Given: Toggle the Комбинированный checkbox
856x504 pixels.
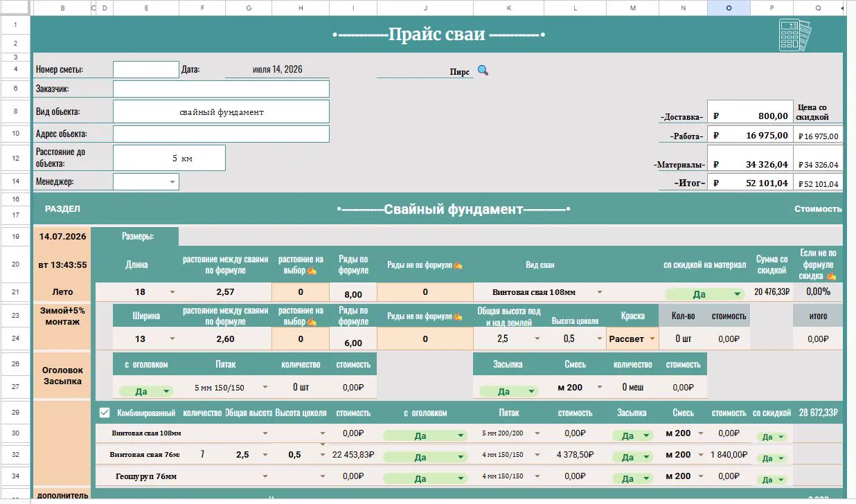Looking at the screenshot, I should [x=105, y=413].
